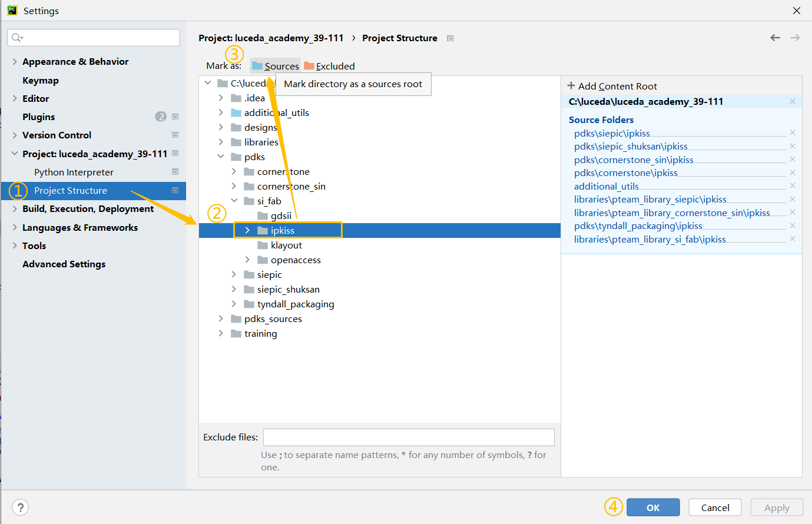The height and width of the screenshot is (524, 812).
Task: Select the libraries folder
Action: [261, 142]
